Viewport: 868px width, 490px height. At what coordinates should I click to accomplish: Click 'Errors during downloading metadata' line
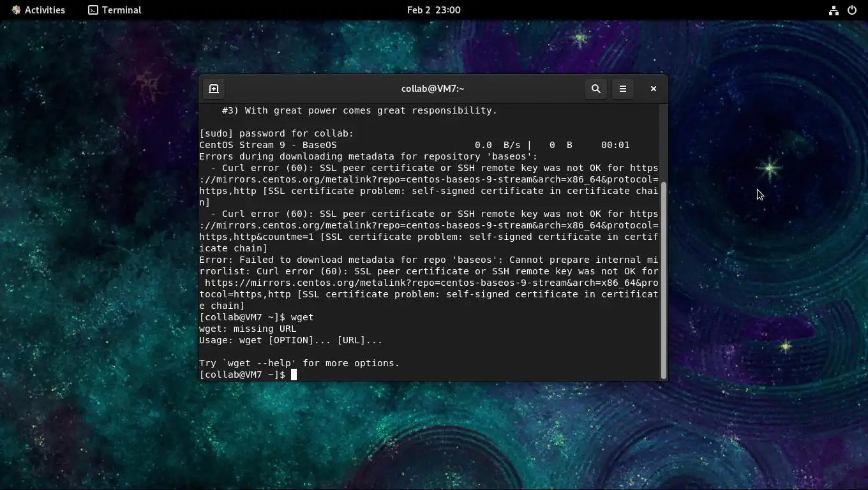pyautogui.click(x=368, y=156)
